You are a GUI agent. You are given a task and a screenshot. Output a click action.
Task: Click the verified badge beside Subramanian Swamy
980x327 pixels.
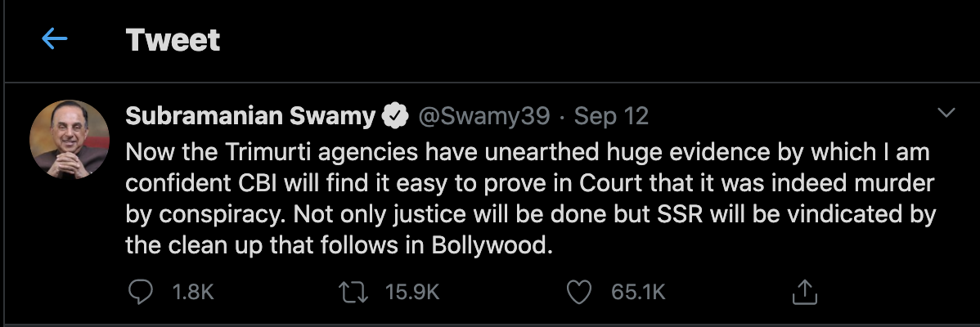pos(396,117)
